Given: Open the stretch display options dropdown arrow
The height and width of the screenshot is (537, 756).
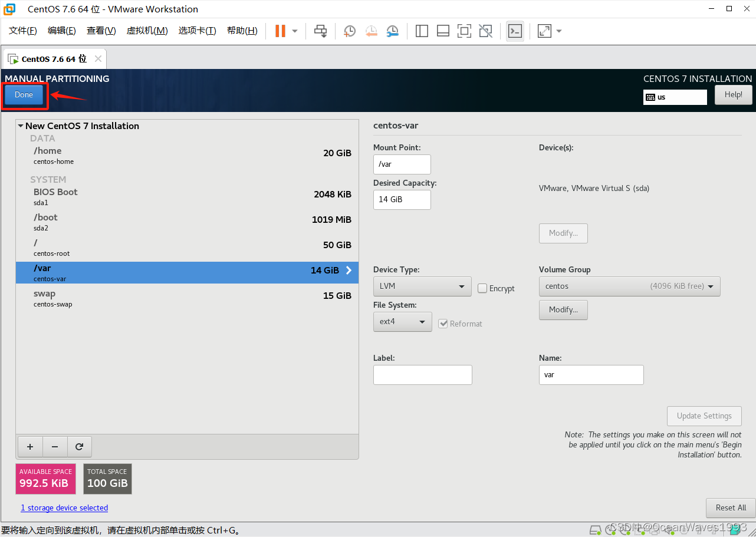Looking at the screenshot, I should (559, 31).
